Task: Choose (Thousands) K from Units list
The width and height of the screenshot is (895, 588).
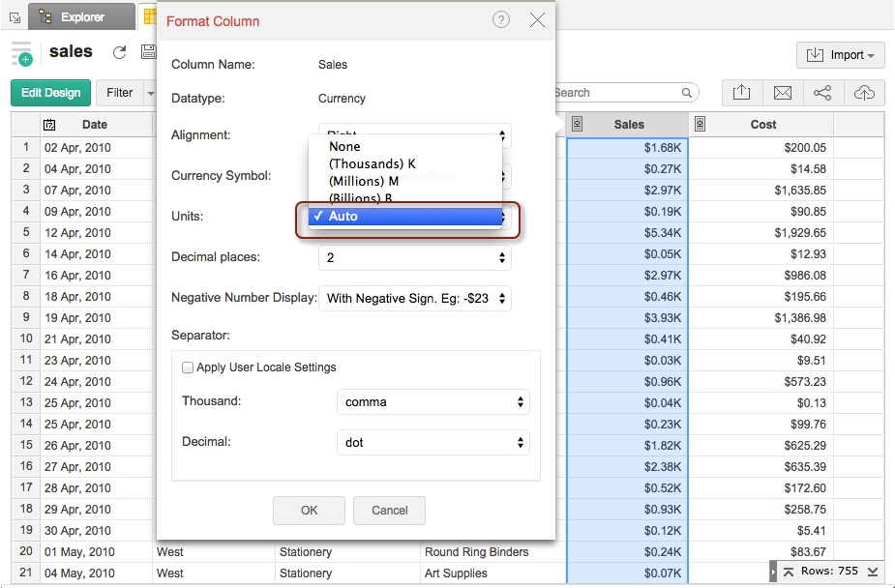Action: click(372, 164)
